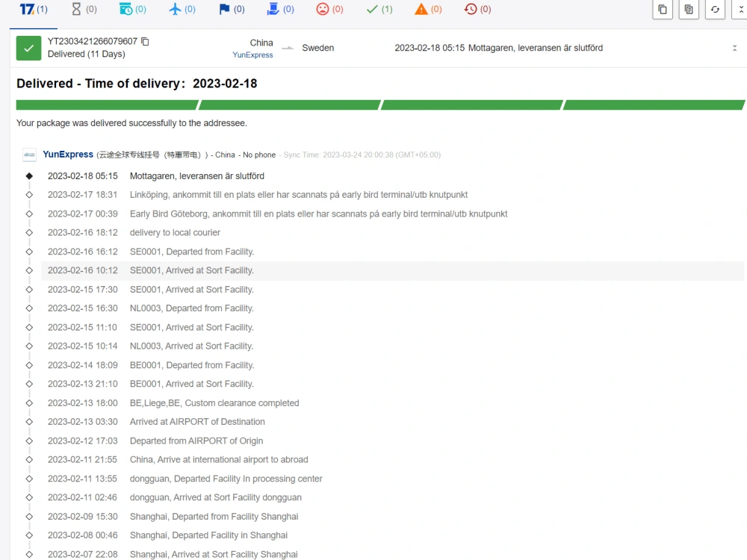Open the red clock Expired tab
The height and width of the screenshot is (560, 747).
coord(477,10)
